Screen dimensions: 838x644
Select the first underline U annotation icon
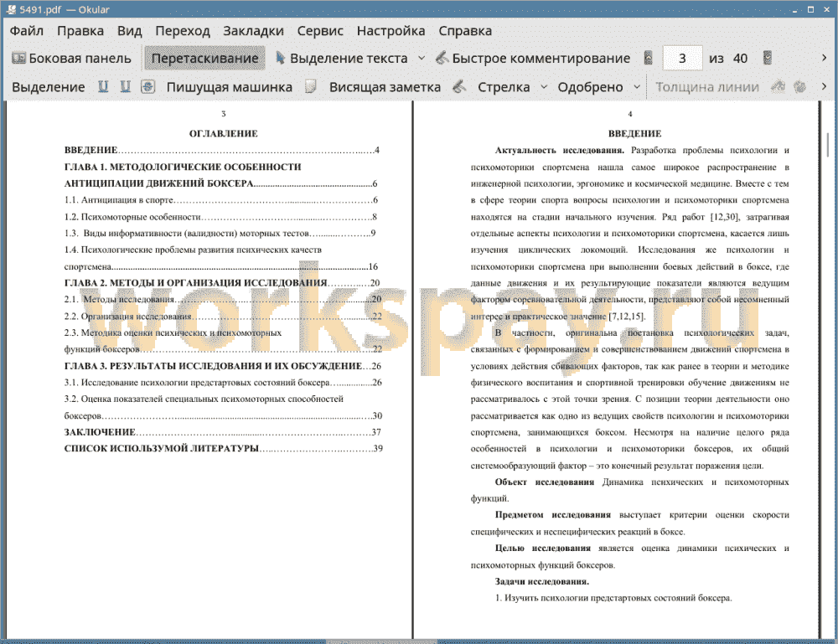[103, 86]
